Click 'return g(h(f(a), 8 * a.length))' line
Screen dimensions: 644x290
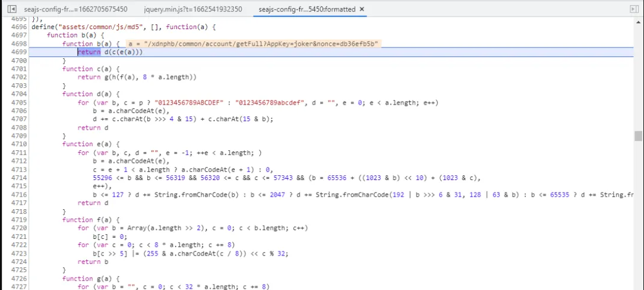point(137,77)
